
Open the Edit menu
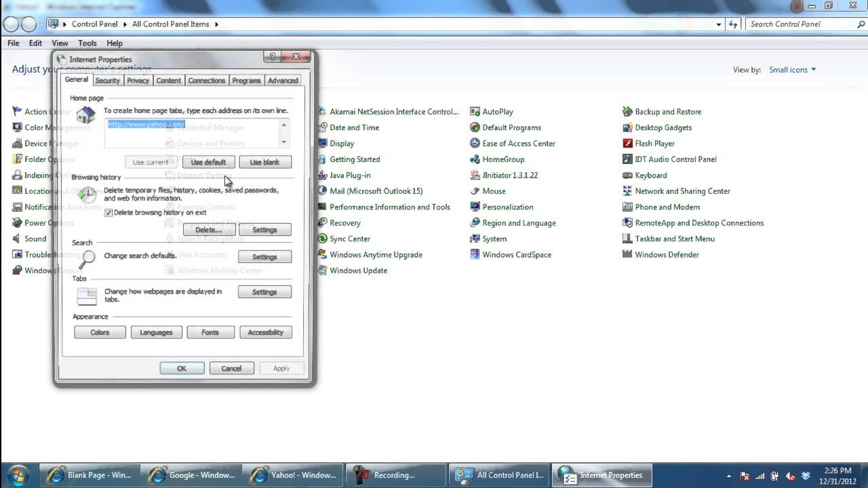(35, 43)
